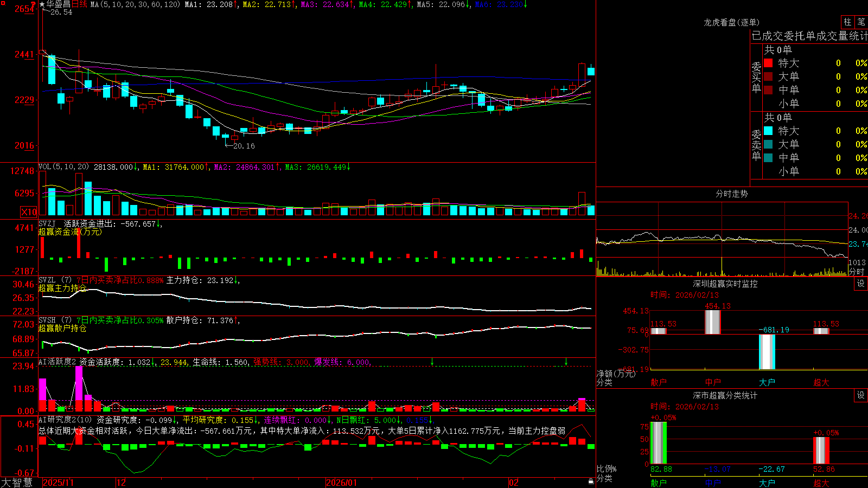
Task: Click the 爆发线: 6.000 label
Action: pos(342,362)
